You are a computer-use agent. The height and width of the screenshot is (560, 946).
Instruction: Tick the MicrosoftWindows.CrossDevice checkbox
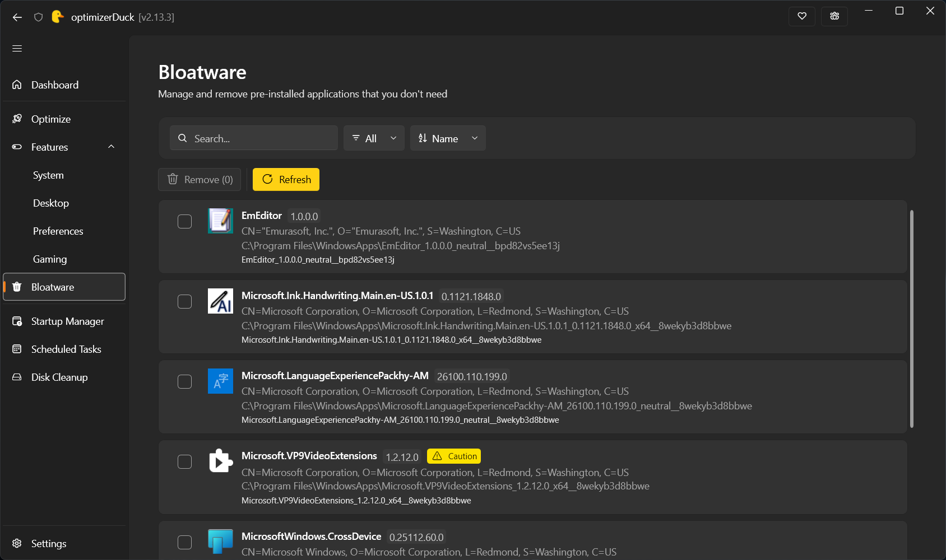184,542
